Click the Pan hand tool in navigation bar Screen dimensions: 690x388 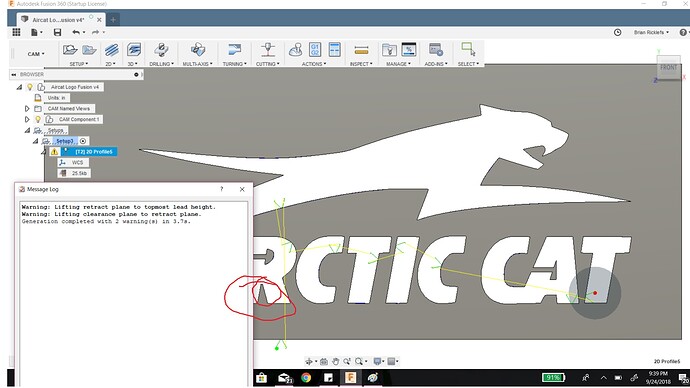click(x=335, y=362)
